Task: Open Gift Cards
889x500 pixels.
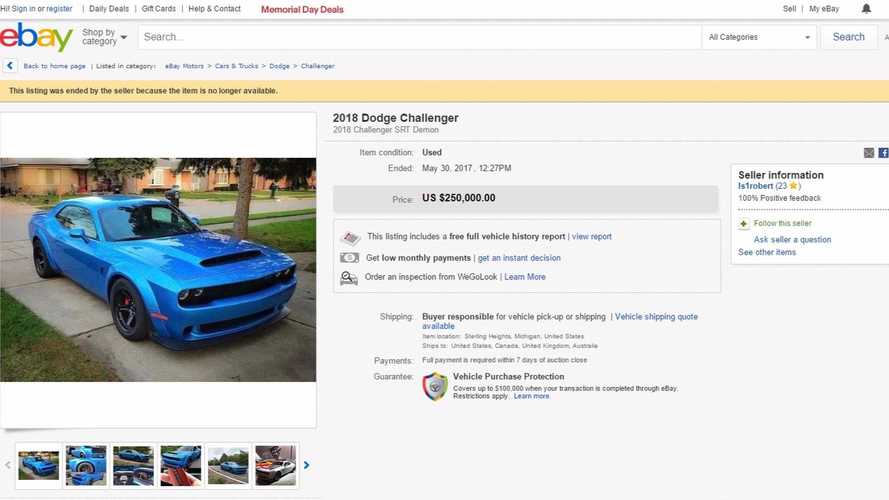Action: point(159,9)
